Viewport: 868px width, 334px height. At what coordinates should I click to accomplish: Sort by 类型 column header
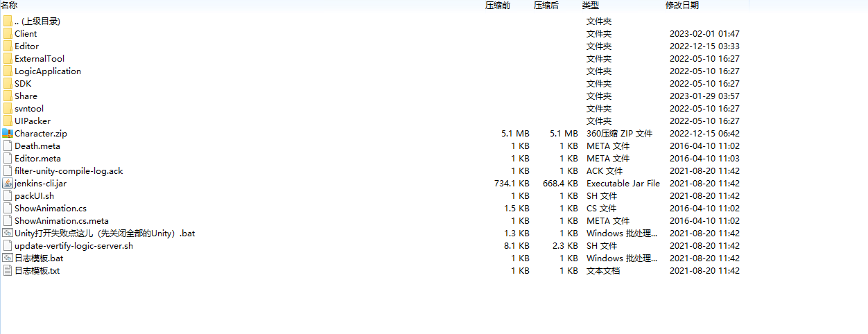[590, 6]
